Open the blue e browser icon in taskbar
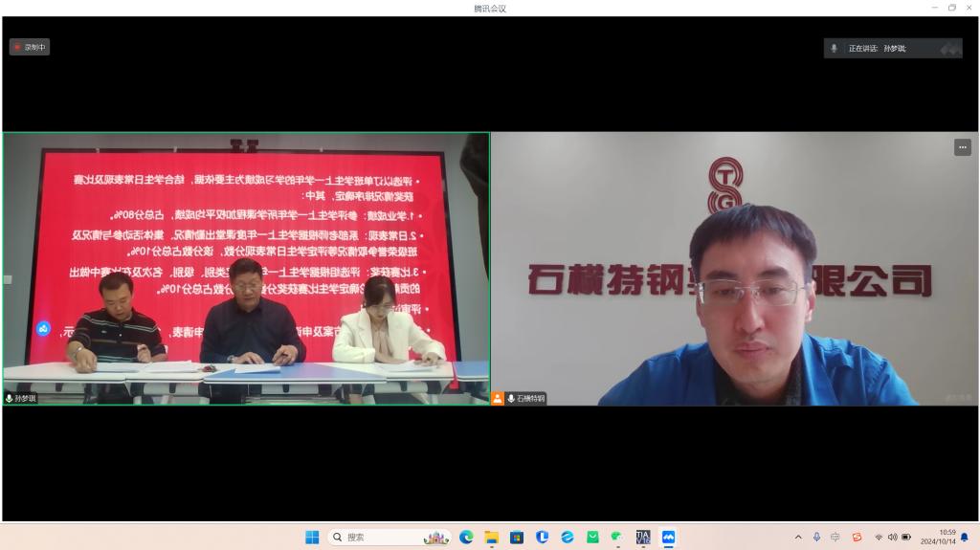Viewport: 980px width, 550px height. (x=567, y=537)
